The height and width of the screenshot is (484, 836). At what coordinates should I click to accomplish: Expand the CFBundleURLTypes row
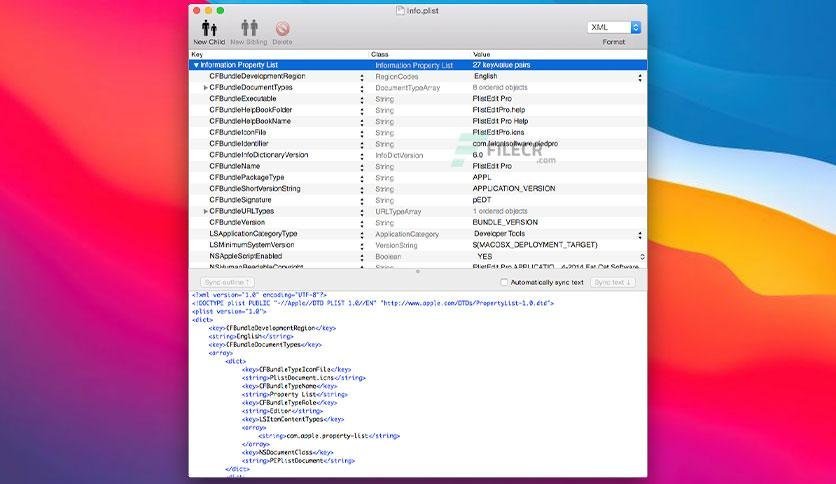click(x=205, y=212)
